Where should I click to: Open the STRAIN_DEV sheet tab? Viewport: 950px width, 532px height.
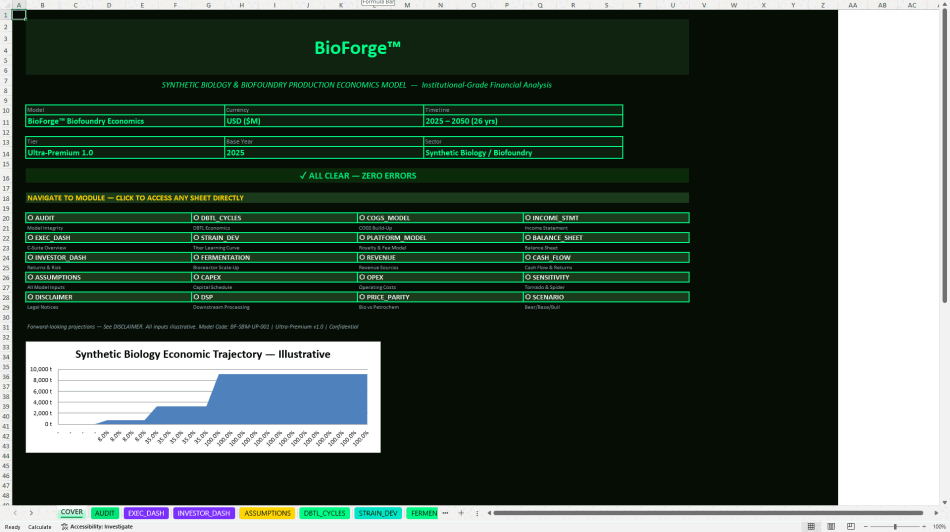point(377,513)
